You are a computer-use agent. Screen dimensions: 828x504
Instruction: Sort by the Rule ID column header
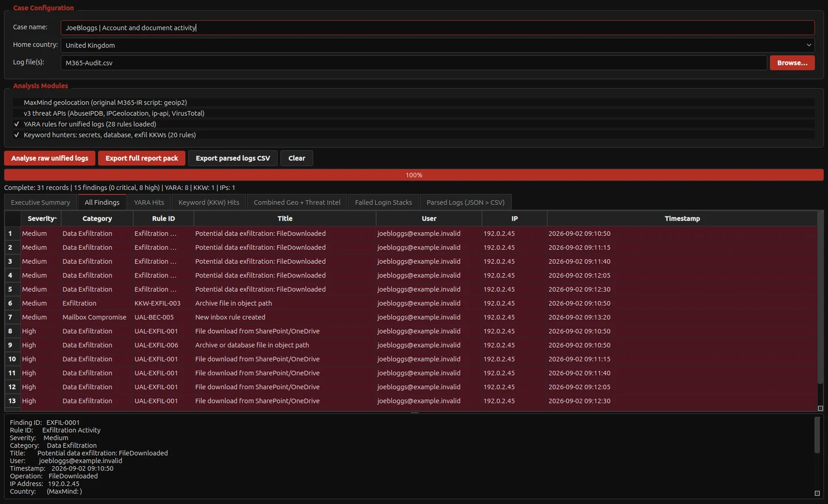[x=163, y=218]
